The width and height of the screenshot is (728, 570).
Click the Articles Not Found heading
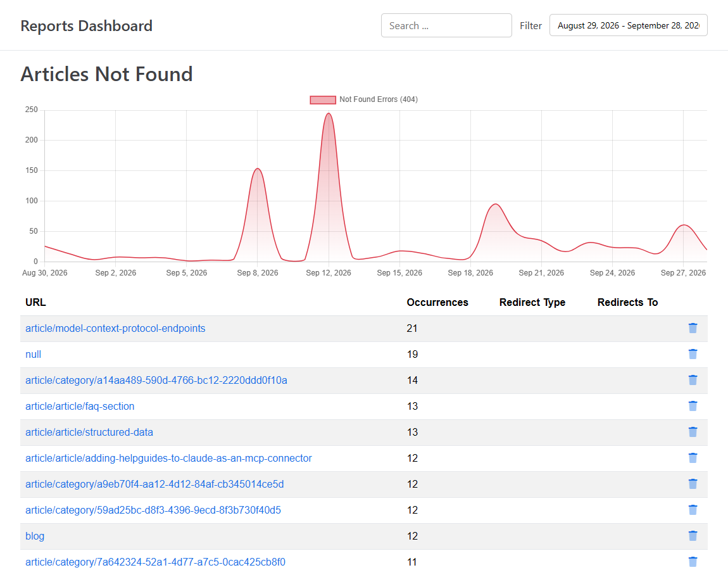pos(107,74)
